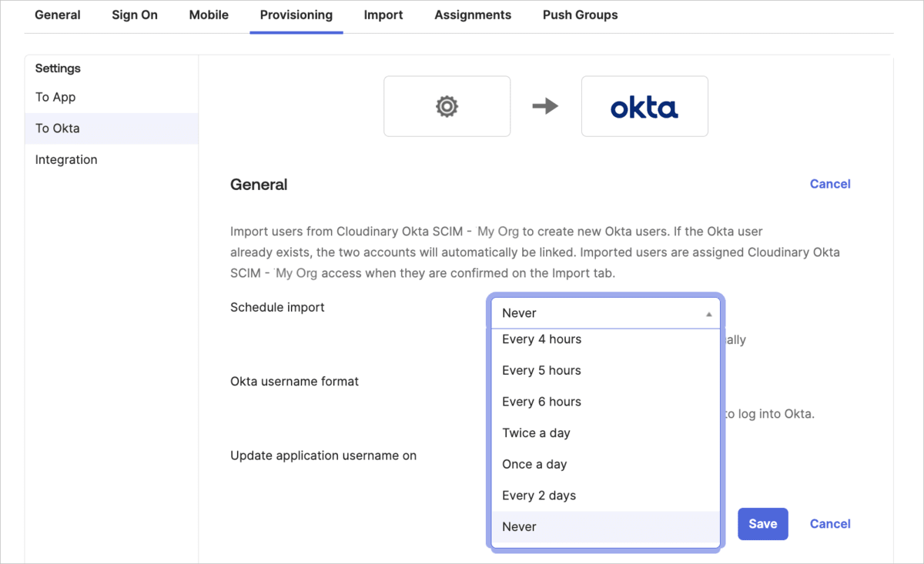Switch to the Sign On tab
The width and height of the screenshot is (924, 564).
pos(135,15)
